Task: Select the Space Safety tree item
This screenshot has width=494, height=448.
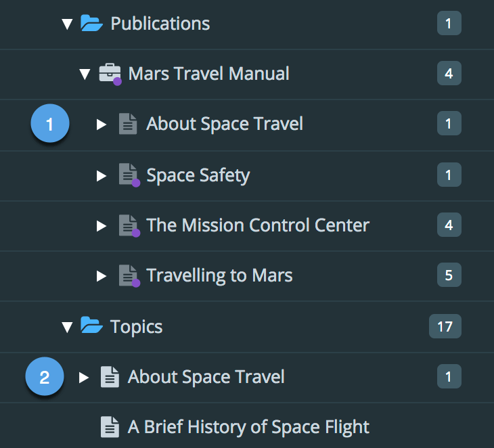Action: pyautogui.click(x=198, y=175)
